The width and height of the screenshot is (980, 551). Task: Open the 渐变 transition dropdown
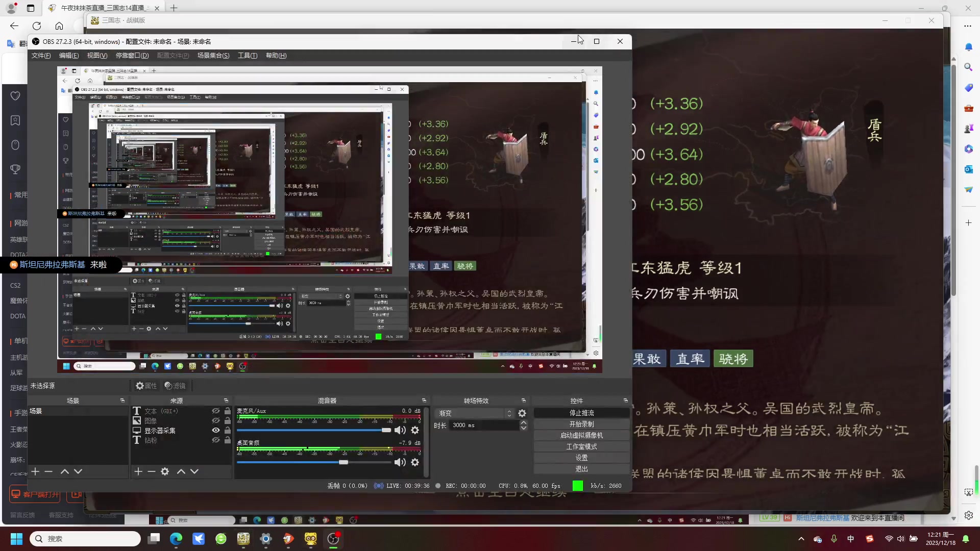pyautogui.click(x=475, y=413)
